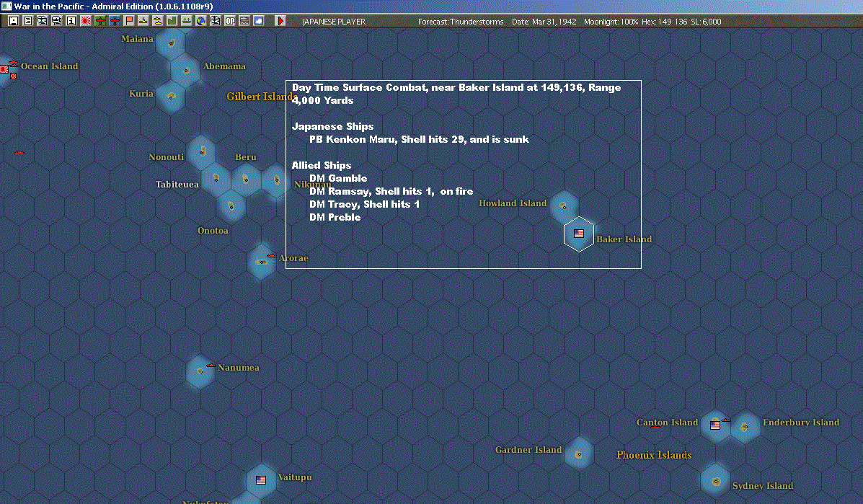This screenshot has height=504, width=863.
Task: Select the Japanese flag at Ocean Island
Action: (4, 69)
